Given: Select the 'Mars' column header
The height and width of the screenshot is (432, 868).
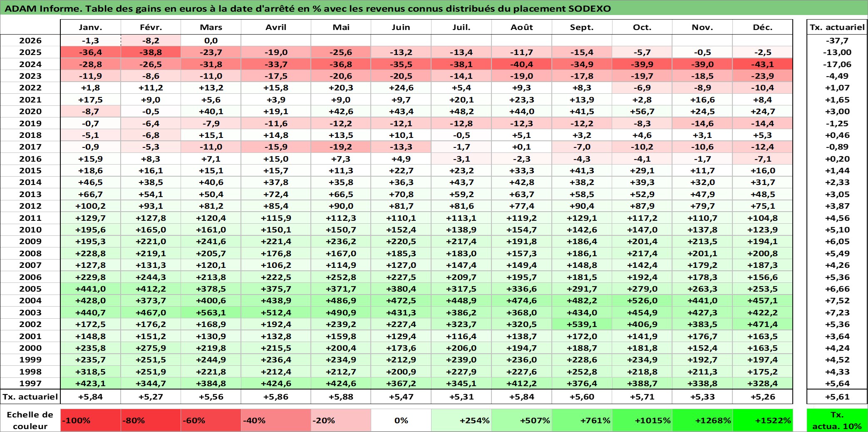Looking at the screenshot, I should 211,27.
